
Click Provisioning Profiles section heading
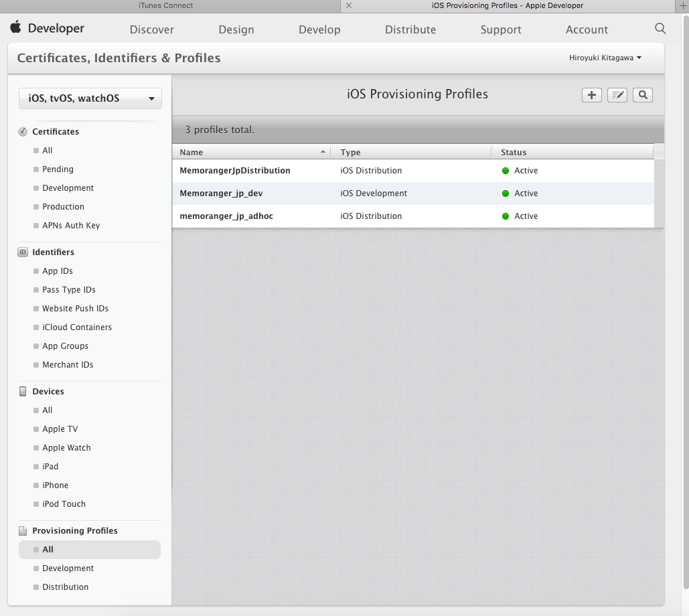(x=75, y=530)
